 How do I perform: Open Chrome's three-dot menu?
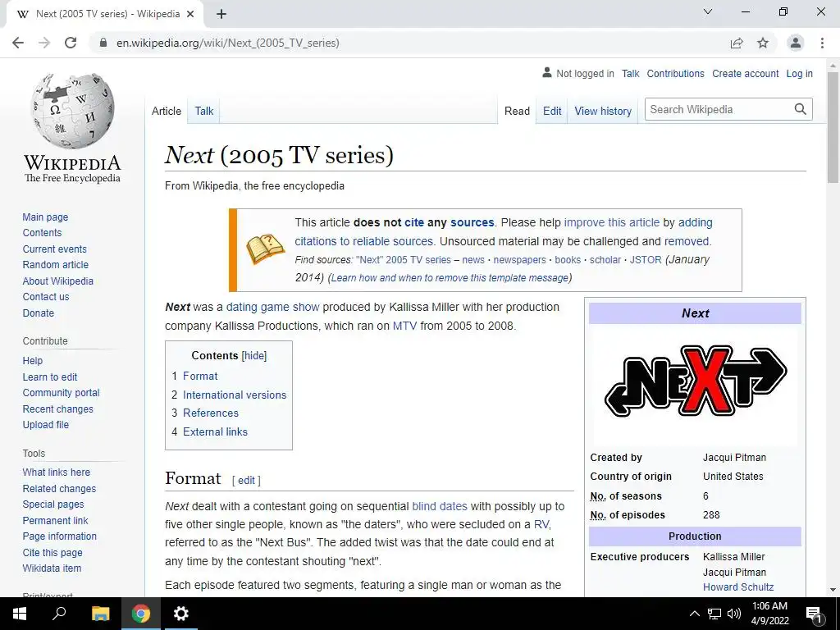point(822,43)
